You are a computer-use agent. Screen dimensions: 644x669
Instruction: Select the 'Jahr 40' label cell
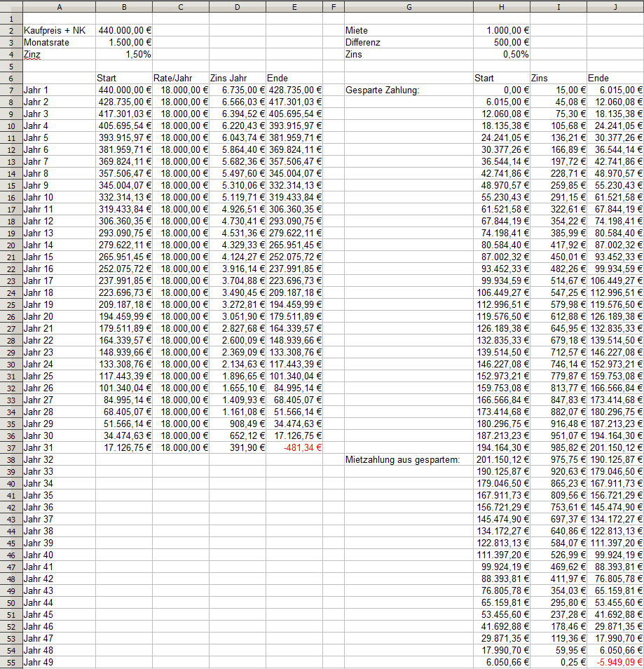point(60,555)
